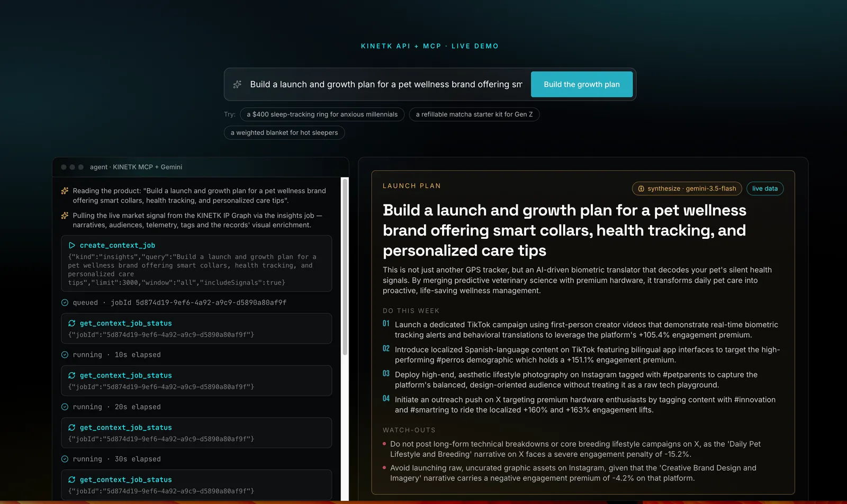Image resolution: width=847 pixels, height=504 pixels.
Task: Click the create_context_job tool call label
Action: pos(118,246)
